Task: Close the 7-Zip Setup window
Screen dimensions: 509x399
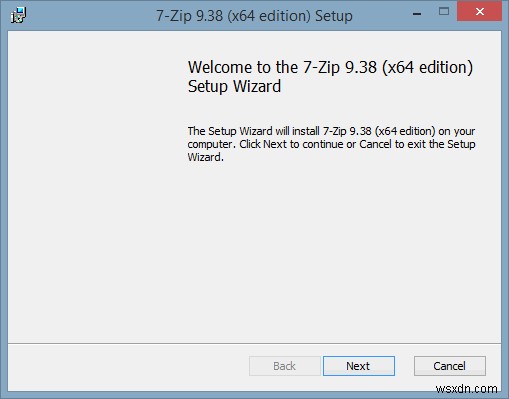Action: click(479, 12)
